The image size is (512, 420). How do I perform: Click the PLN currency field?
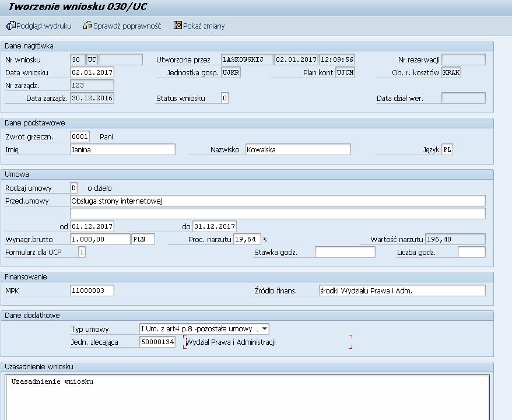143,239
